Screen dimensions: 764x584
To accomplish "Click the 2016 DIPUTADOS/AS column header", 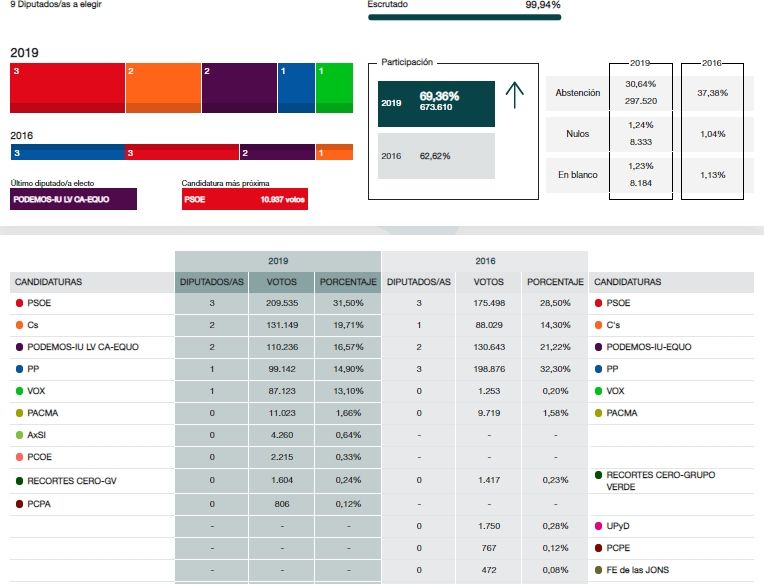I will (419, 282).
